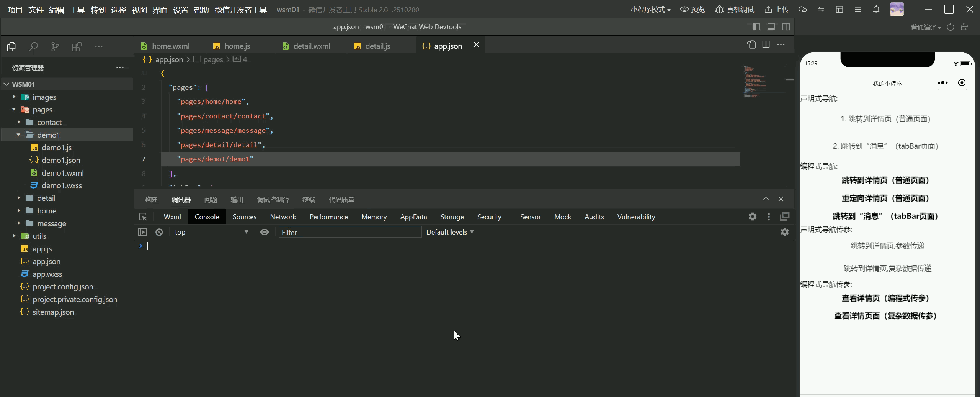
Task: Click the Preview eye button
Action: pos(692,10)
